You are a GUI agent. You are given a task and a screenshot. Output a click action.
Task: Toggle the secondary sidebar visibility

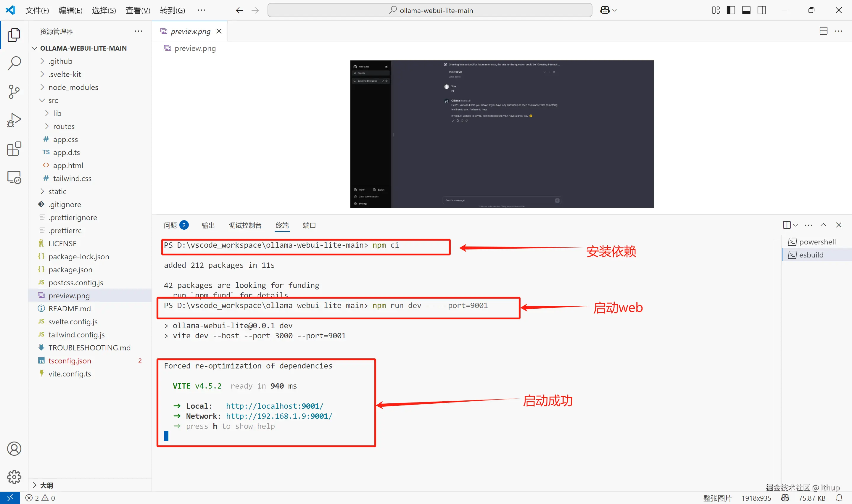click(x=762, y=10)
